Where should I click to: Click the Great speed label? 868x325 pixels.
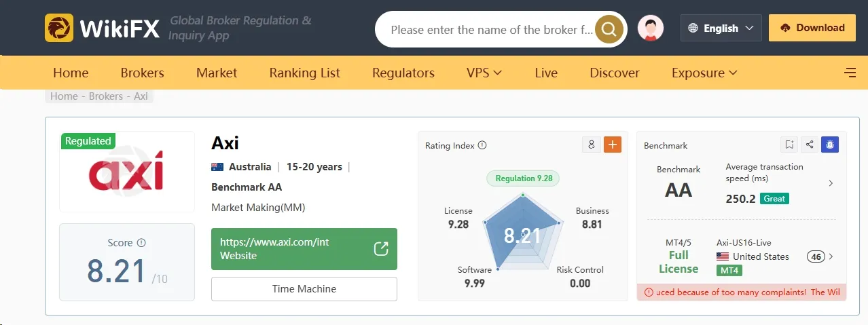774,199
